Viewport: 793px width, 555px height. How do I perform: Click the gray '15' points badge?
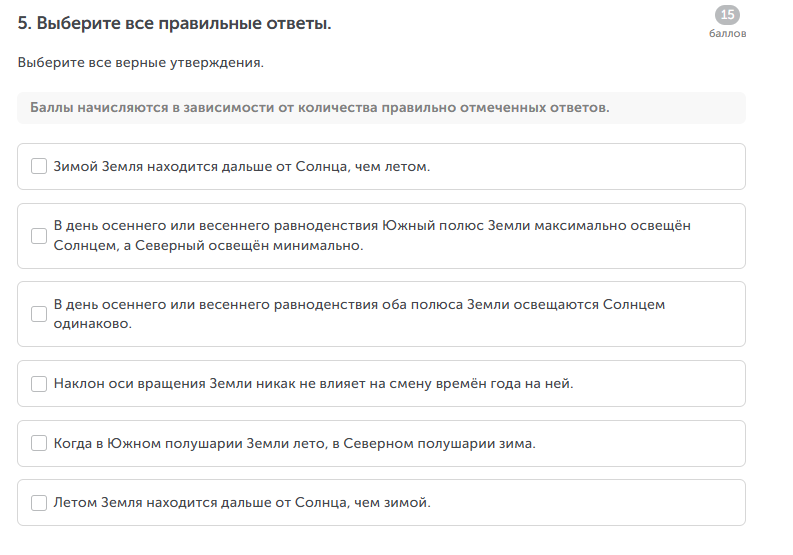coord(727,15)
